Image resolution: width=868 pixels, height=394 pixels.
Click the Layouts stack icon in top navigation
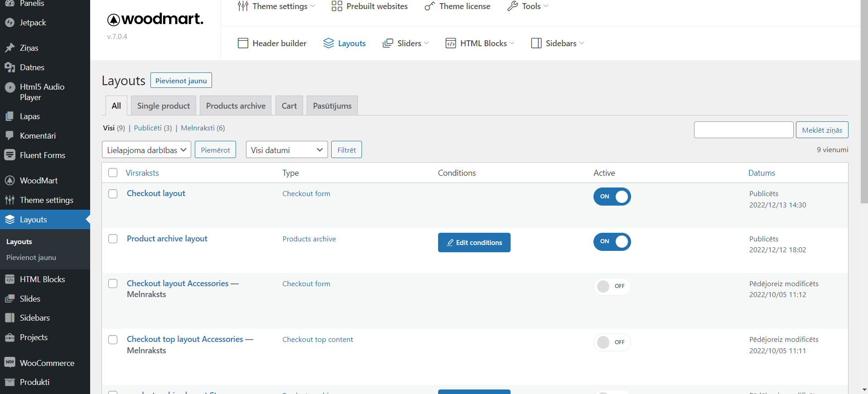(328, 43)
